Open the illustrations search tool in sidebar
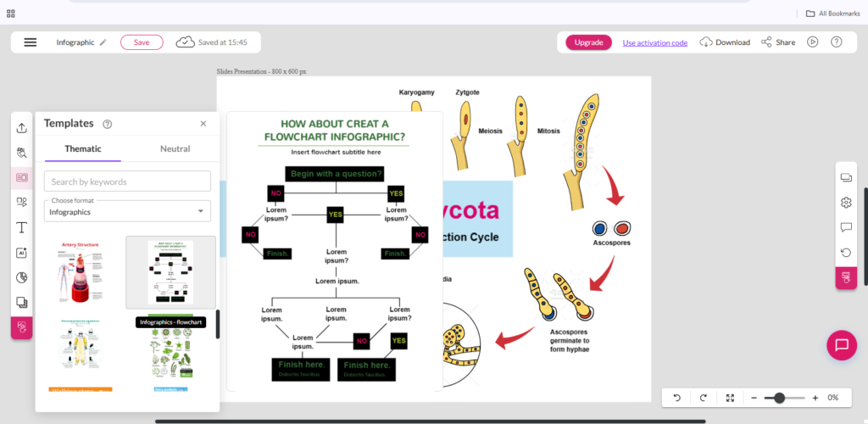The image size is (868, 424). (21, 153)
